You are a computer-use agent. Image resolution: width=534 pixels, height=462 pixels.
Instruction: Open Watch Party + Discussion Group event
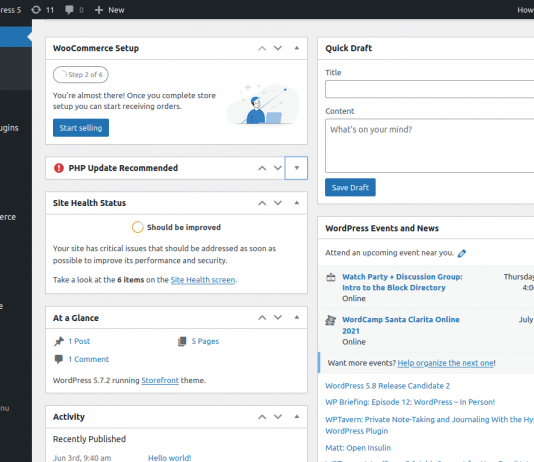[x=402, y=282]
